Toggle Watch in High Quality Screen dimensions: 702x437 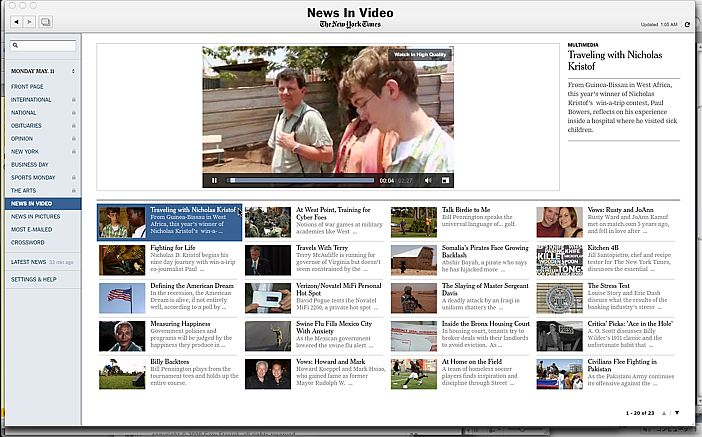point(421,54)
